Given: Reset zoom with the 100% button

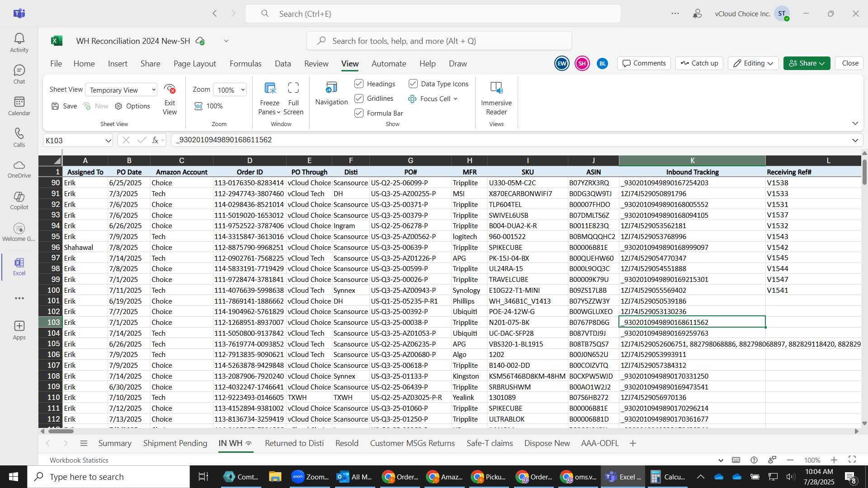Looking at the screenshot, I should coord(208,106).
